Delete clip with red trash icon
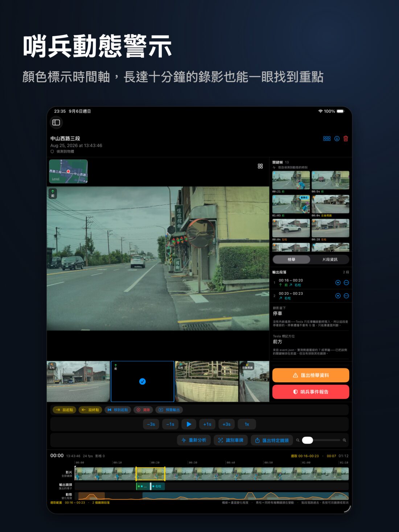This screenshot has height=532, width=399. [x=346, y=139]
